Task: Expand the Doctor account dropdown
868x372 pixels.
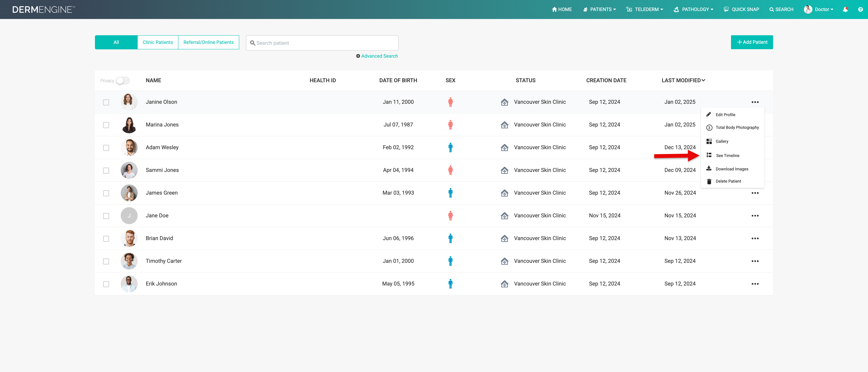Action: pyautogui.click(x=818, y=9)
